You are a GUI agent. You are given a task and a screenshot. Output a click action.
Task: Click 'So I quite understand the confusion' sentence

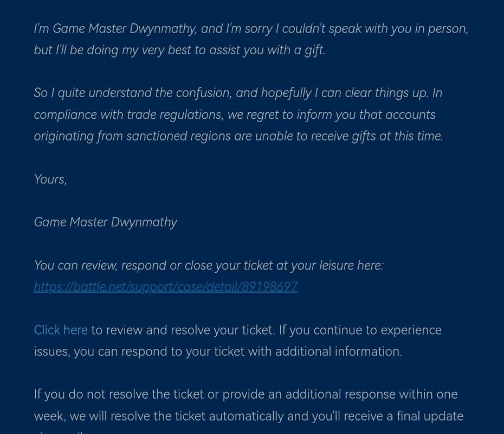coord(133,93)
